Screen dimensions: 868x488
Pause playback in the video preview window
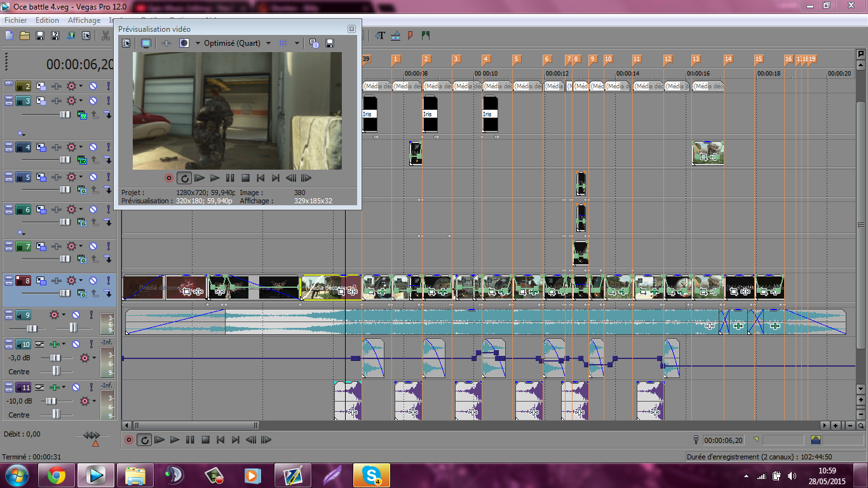point(230,179)
